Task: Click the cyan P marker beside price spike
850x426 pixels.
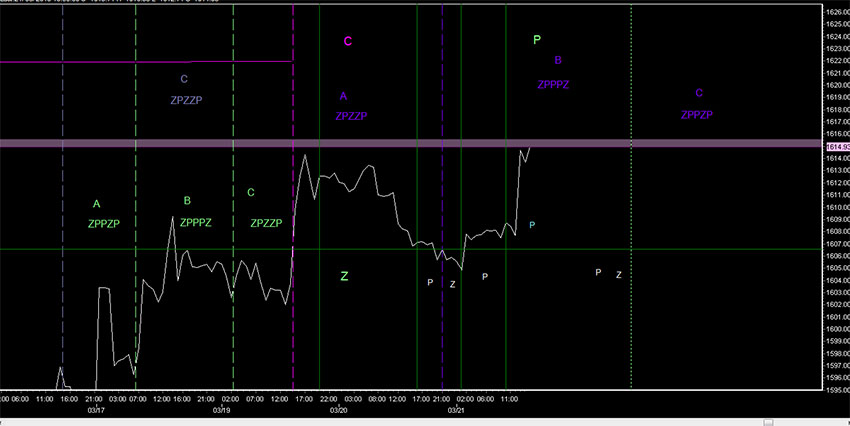Action: coord(532,225)
